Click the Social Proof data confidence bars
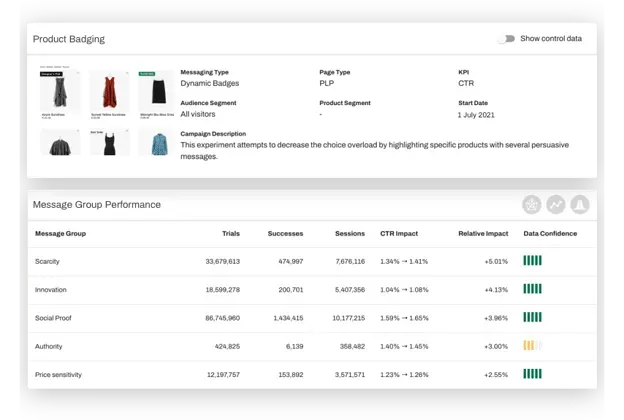The width and height of the screenshot is (624, 420). pos(532,317)
